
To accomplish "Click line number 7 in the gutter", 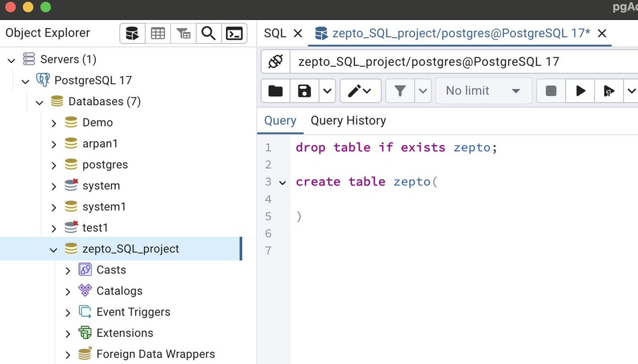I will click(x=268, y=250).
